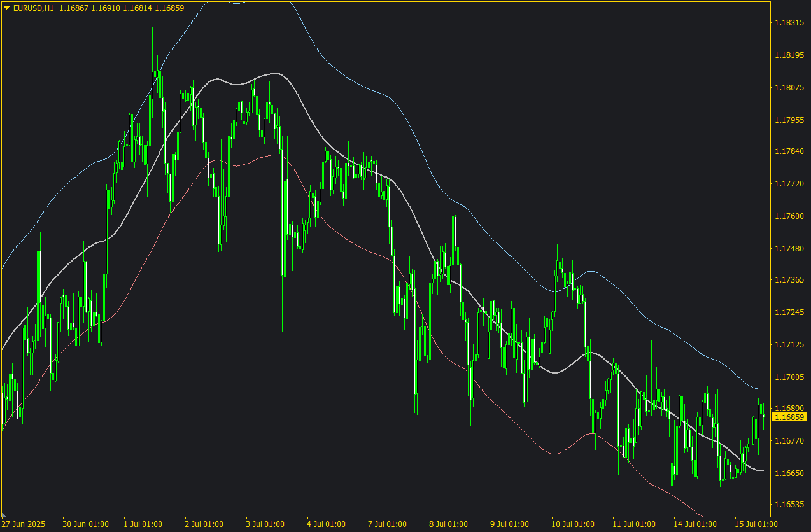Click the 7 Jul 01:00 time label
The height and width of the screenshot is (532, 811).
click(x=387, y=524)
